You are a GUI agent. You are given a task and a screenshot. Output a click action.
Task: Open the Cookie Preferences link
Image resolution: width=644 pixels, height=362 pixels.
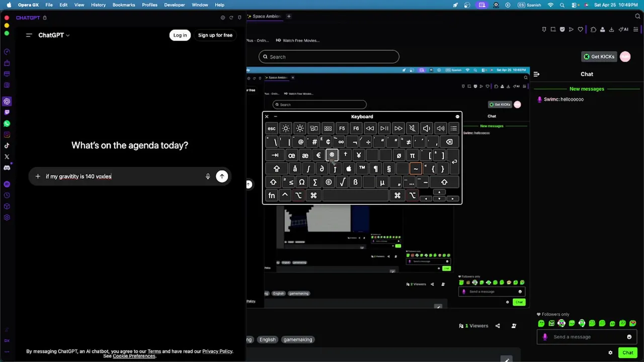tap(134, 356)
